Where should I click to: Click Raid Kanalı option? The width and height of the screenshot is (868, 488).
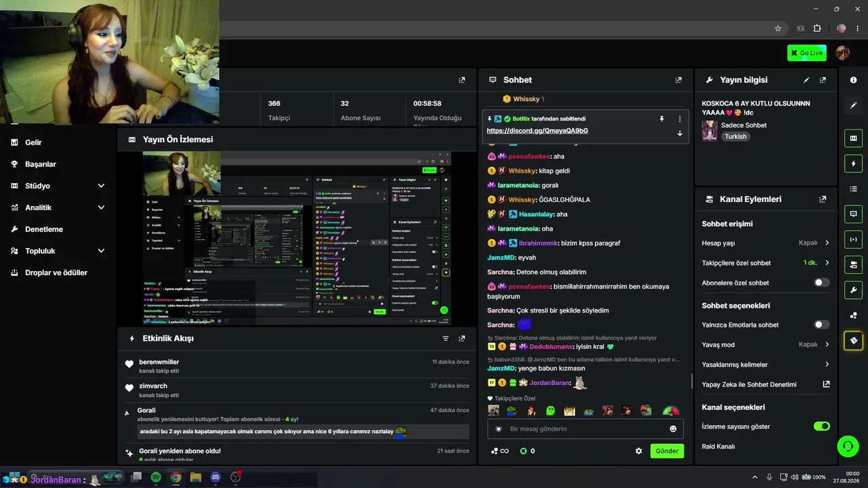coord(718,446)
